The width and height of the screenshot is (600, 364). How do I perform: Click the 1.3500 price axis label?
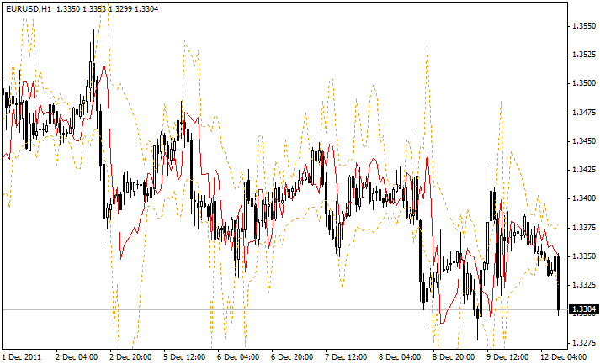click(x=583, y=83)
